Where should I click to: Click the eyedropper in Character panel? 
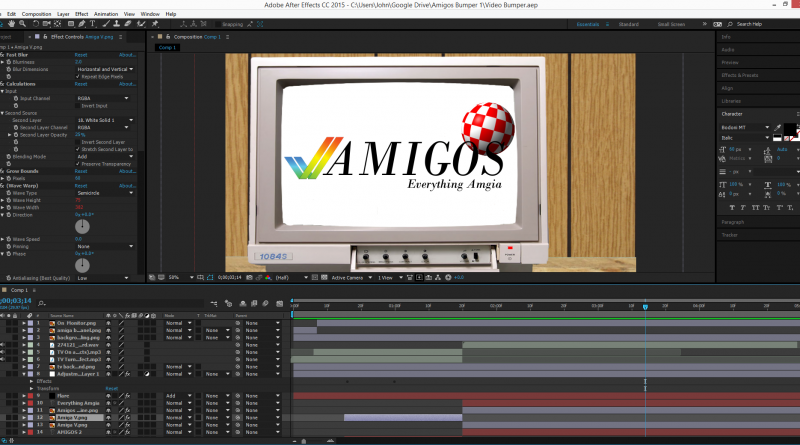tap(778, 127)
